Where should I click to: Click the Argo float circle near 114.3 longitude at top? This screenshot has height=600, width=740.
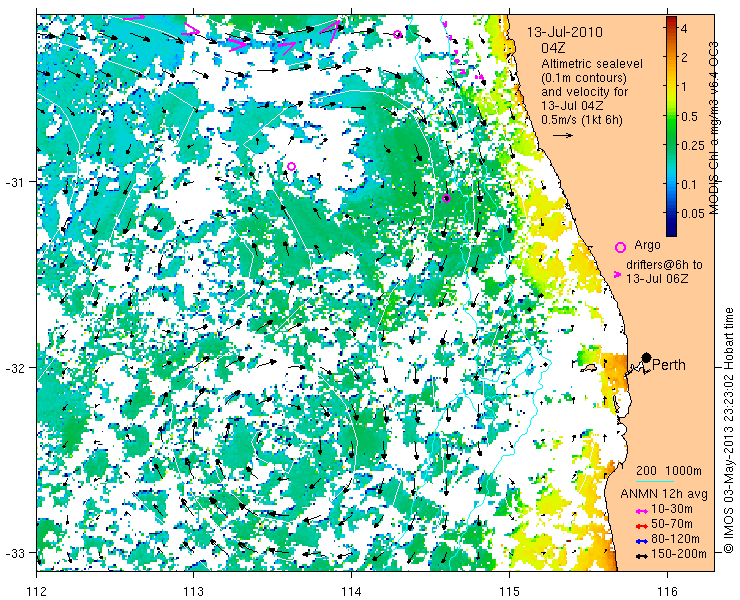pos(397,34)
